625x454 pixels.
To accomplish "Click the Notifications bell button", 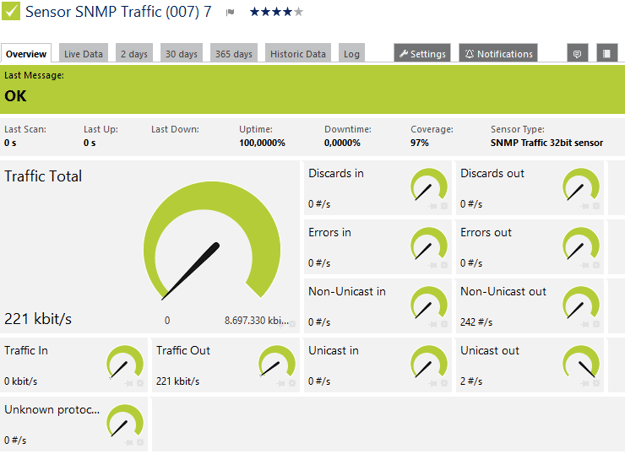I will tap(498, 53).
